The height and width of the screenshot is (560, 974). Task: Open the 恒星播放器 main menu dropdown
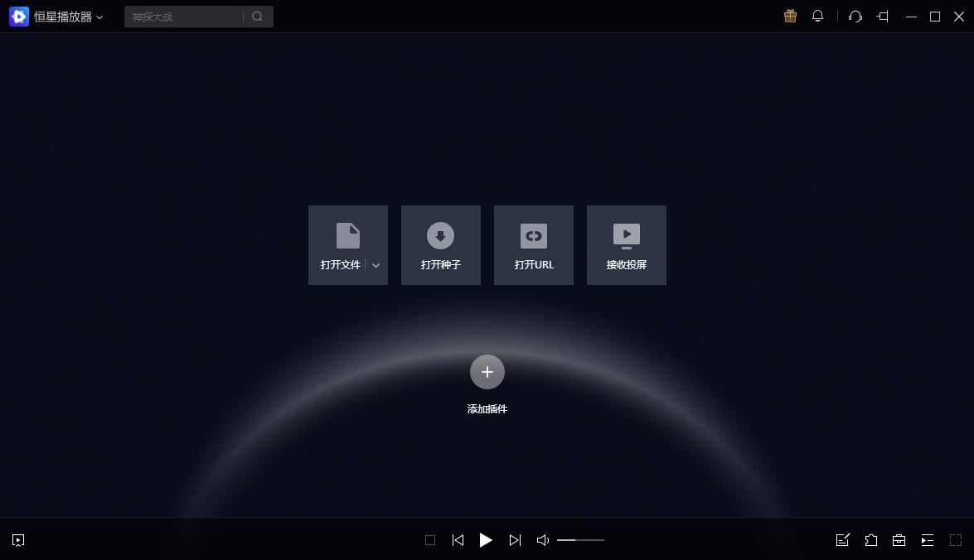tap(68, 17)
